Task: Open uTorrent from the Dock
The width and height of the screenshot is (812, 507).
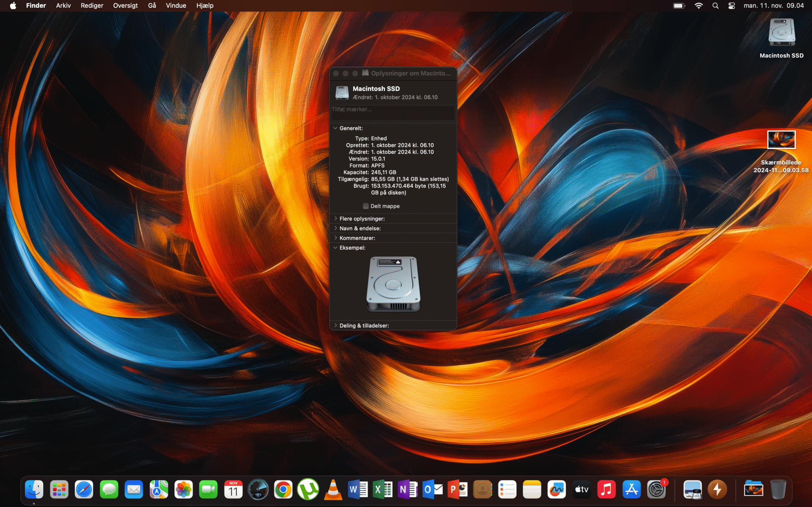Action: click(x=308, y=490)
